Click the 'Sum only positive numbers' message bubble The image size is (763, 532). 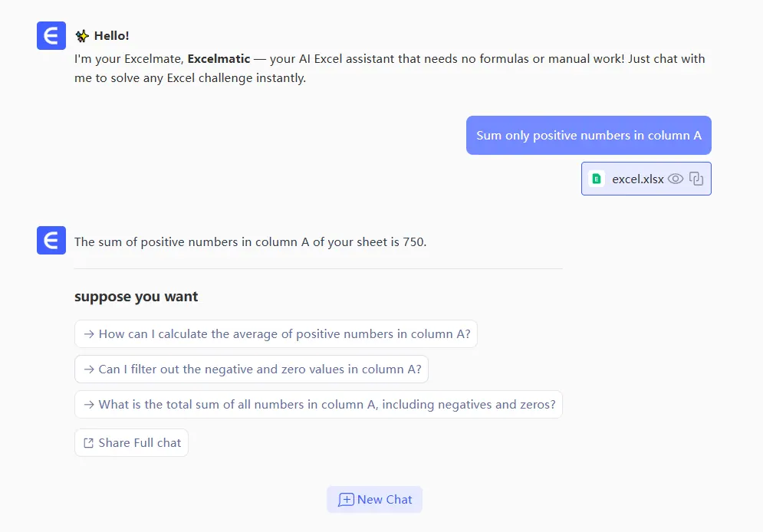point(588,136)
